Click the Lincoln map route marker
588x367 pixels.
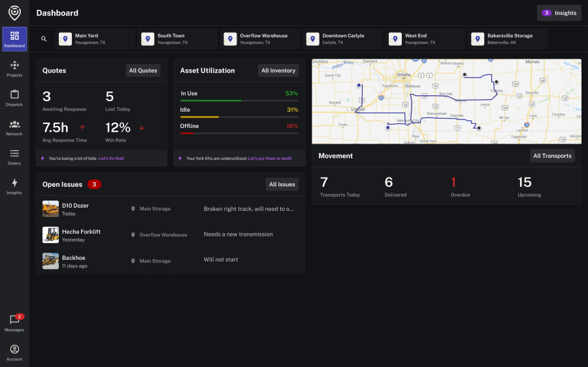358,86
